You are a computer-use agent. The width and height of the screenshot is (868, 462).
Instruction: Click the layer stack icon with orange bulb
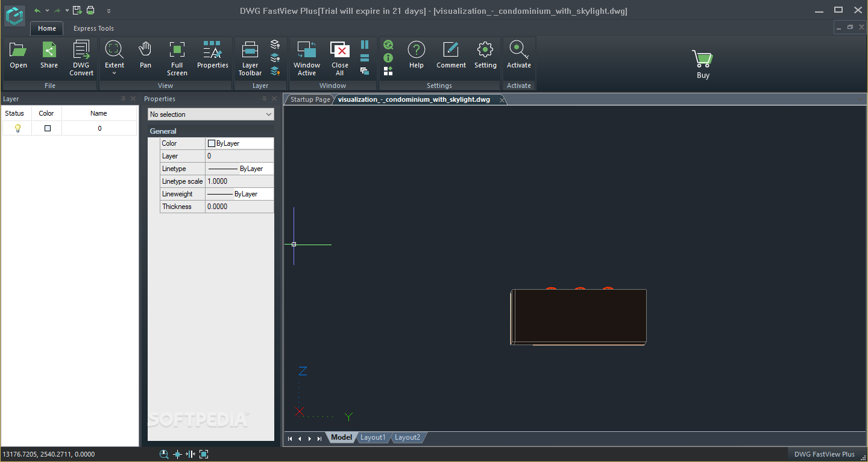275,71
